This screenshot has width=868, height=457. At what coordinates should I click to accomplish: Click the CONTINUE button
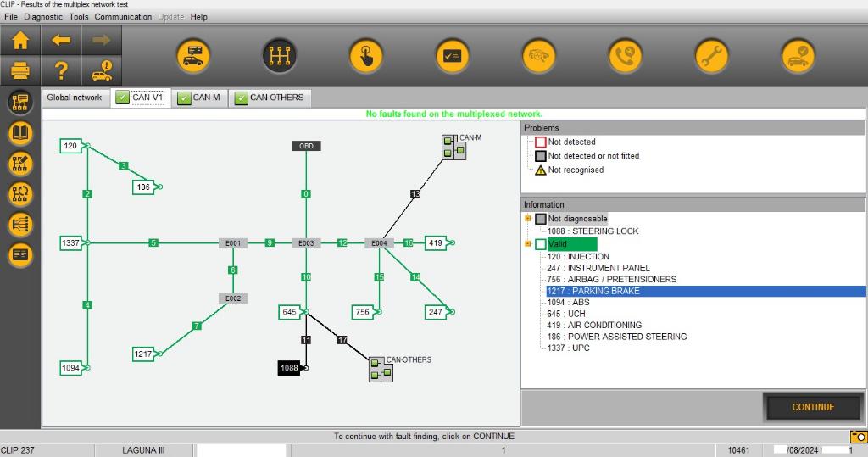pos(813,407)
